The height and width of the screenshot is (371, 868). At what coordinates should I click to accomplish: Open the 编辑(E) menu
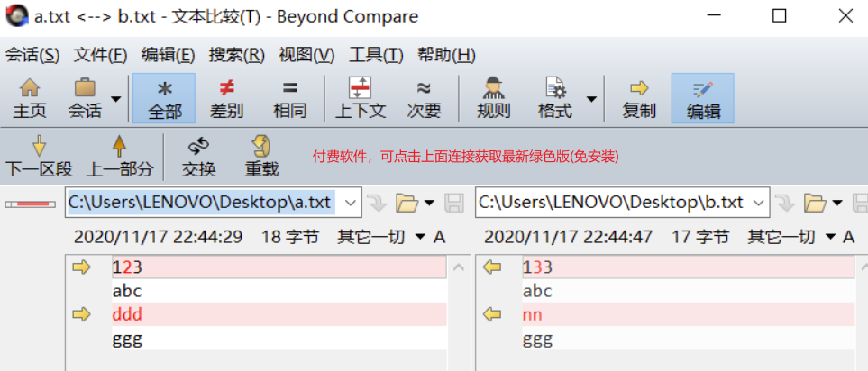point(168,55)
